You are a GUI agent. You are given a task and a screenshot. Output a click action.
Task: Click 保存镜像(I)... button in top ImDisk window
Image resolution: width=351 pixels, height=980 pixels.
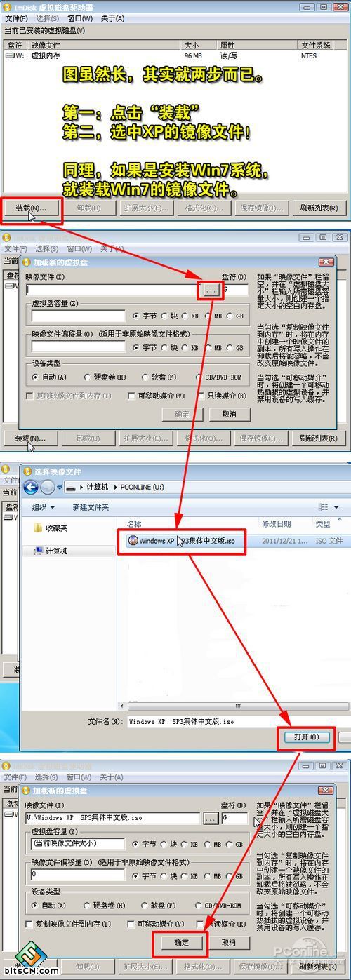(x=260, y=208)
